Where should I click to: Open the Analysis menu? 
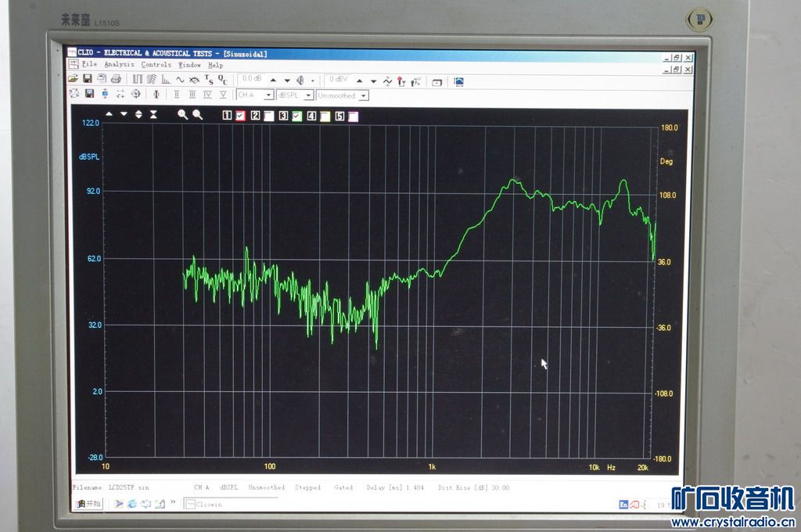click(119, 64)
